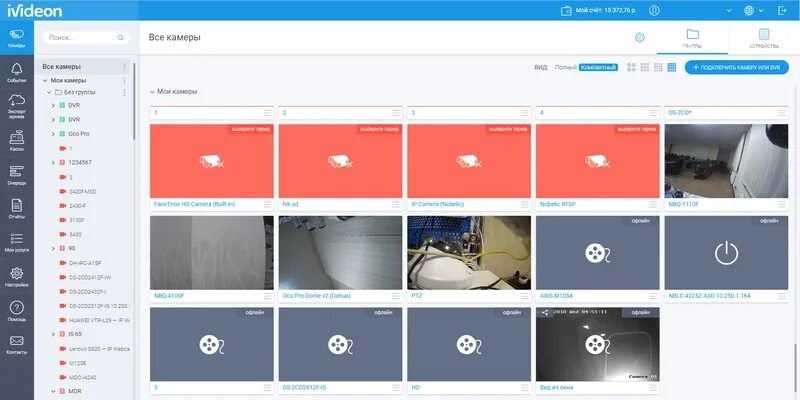800x400 pixels.
Task: Click Подключить камеру или DVR button
Action: [736, 67]
